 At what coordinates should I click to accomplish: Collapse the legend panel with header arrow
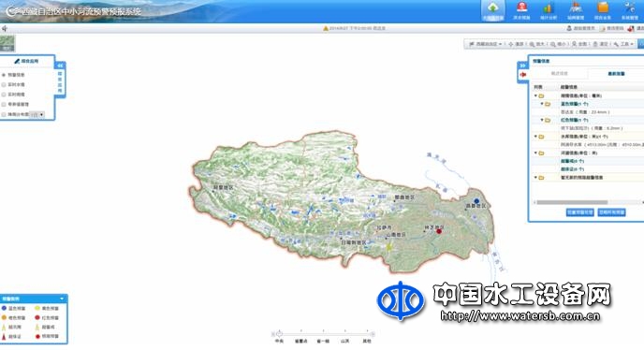[x=62, y=299]
